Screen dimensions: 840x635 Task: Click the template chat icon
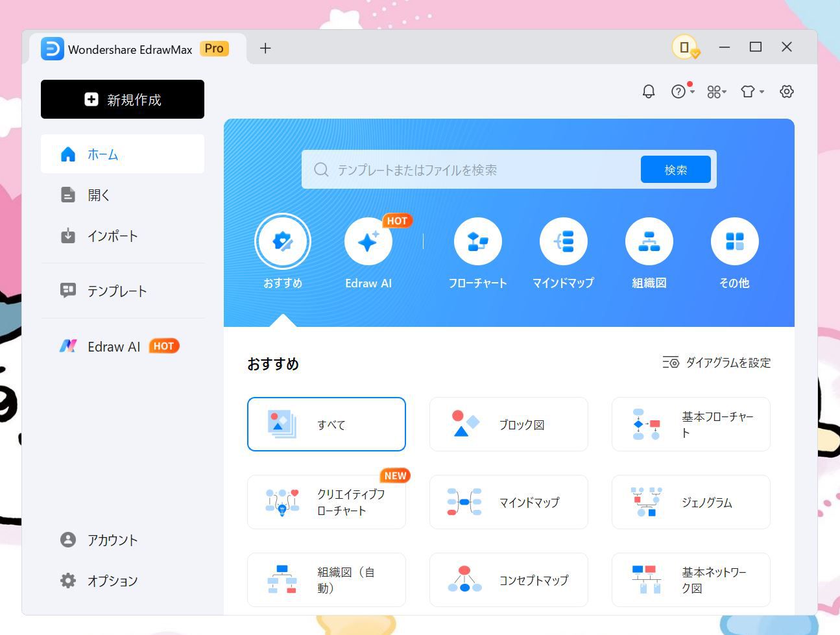point(68,290)
